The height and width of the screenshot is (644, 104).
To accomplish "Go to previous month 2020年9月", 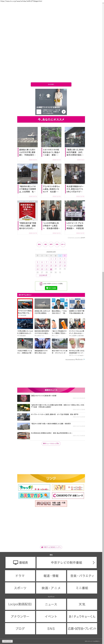I will point(43,276).
